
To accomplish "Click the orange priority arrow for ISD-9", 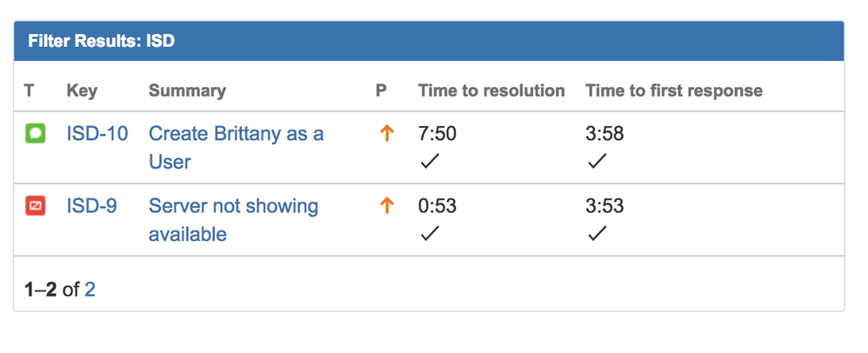I will [x=387, y=206].
